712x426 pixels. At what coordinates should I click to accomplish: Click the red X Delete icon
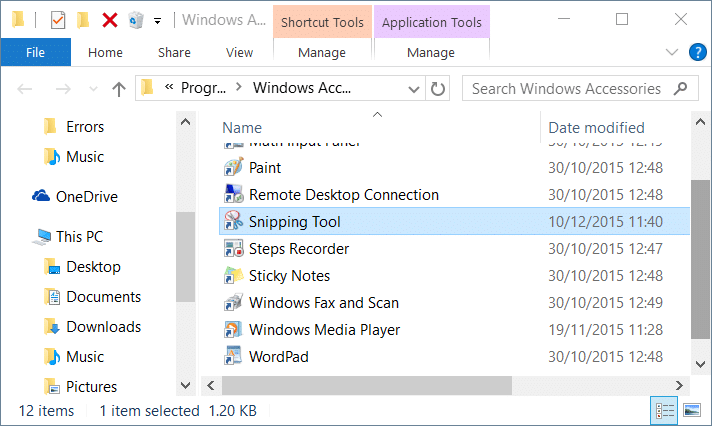tap(109, 20)
